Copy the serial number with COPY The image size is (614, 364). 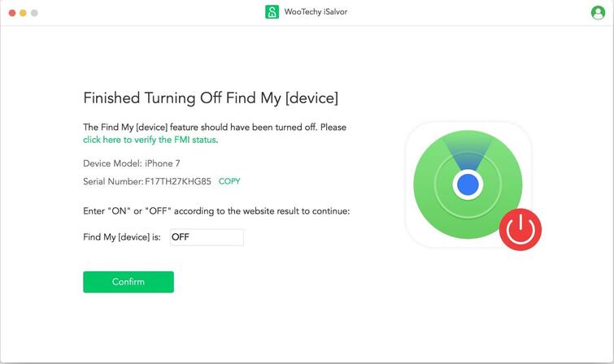[x=229, y=181]
